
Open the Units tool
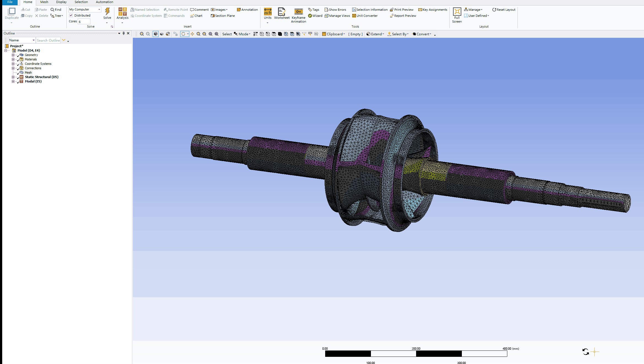click(268, 12)
